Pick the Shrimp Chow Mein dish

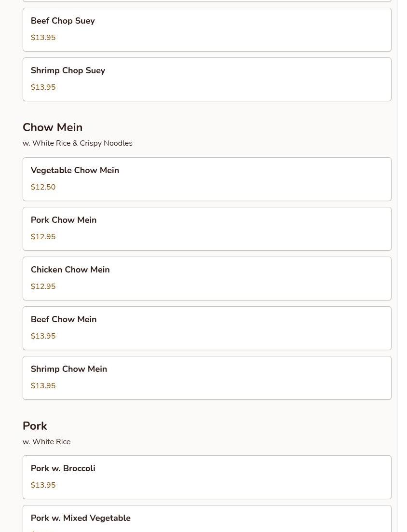(x=207, y=378)
